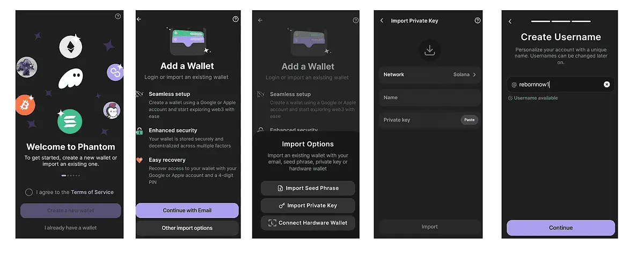Viewport: 644px width, 254px height.
Task: Click Continue with Email button
Action: coord(187,211)
